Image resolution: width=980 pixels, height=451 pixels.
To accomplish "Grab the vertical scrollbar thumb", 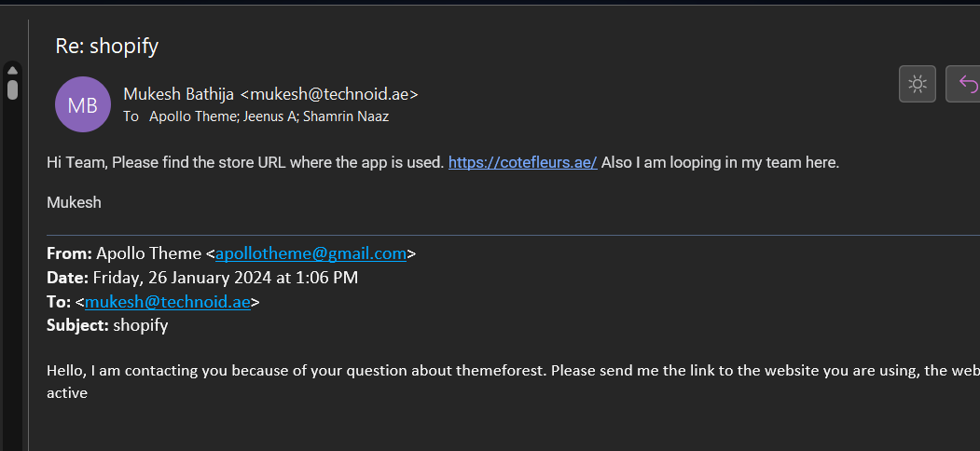I will tap(12, 90).
